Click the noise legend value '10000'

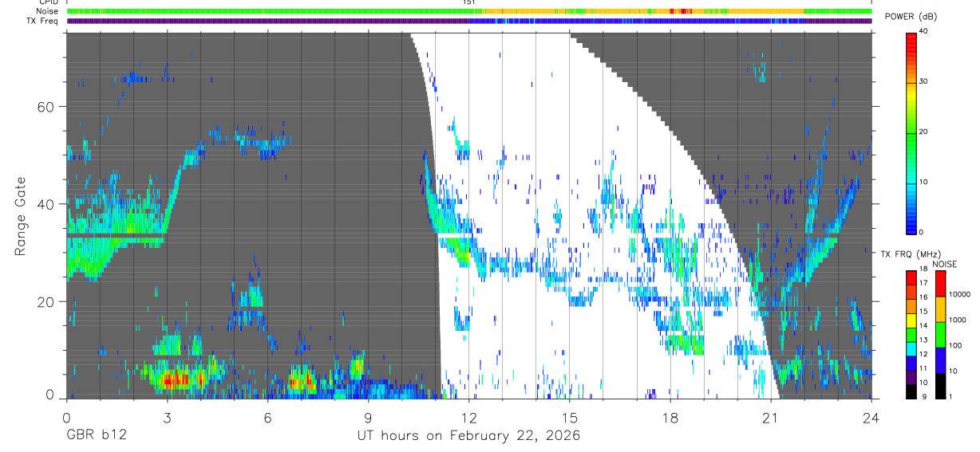(x=961, y=294)
